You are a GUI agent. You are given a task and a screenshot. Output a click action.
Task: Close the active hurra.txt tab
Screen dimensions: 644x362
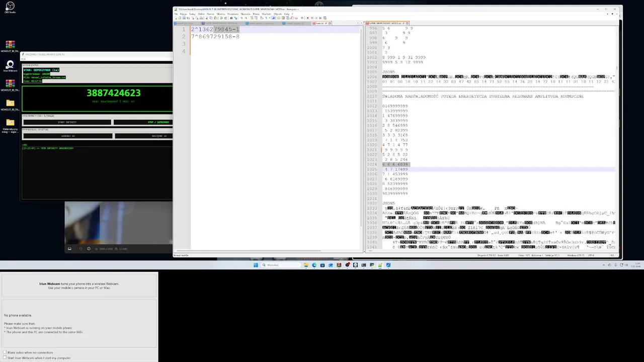pyautogui.click(x=330, y=23)
